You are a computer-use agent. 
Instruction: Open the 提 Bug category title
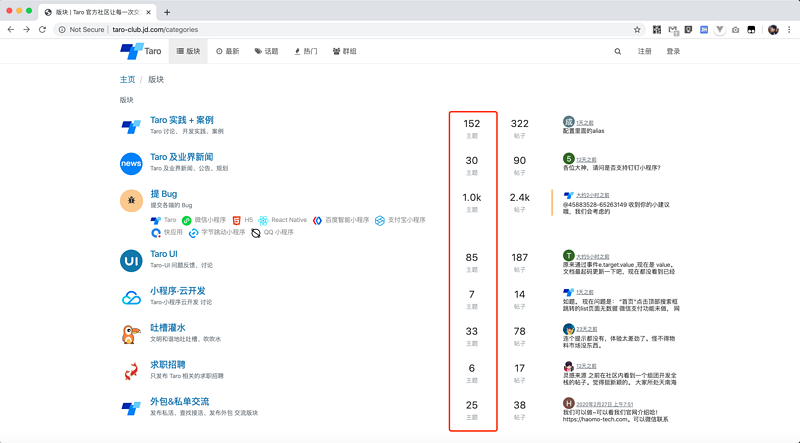164,193
